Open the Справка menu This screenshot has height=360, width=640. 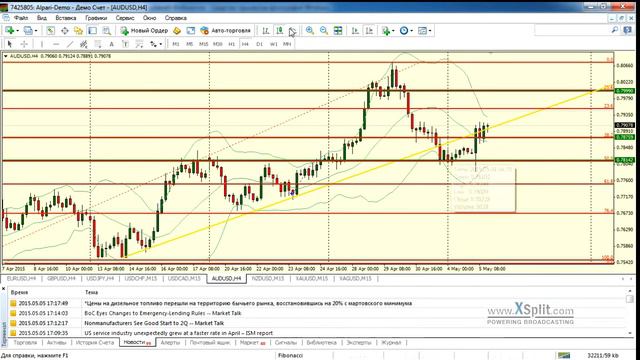point(176,18)
